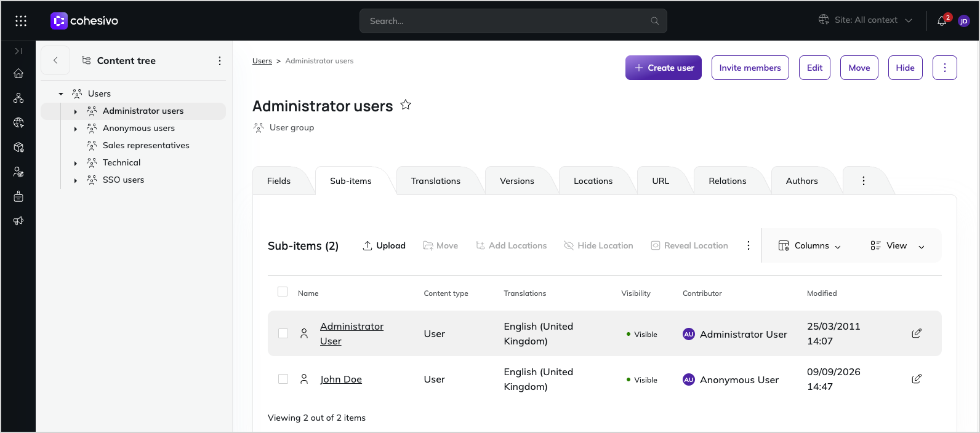Screen dimensions: 980x433
Task: Open more tabs overflow menu
Action: (864, 181)
